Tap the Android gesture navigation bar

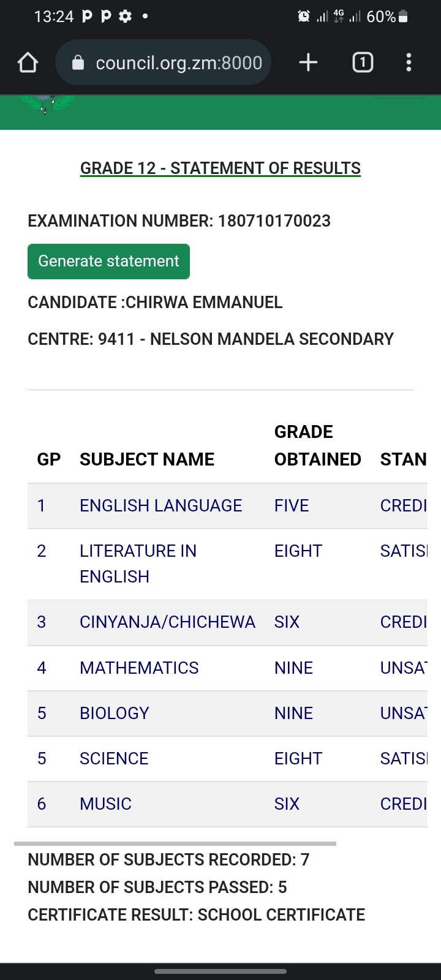[221, 971]
